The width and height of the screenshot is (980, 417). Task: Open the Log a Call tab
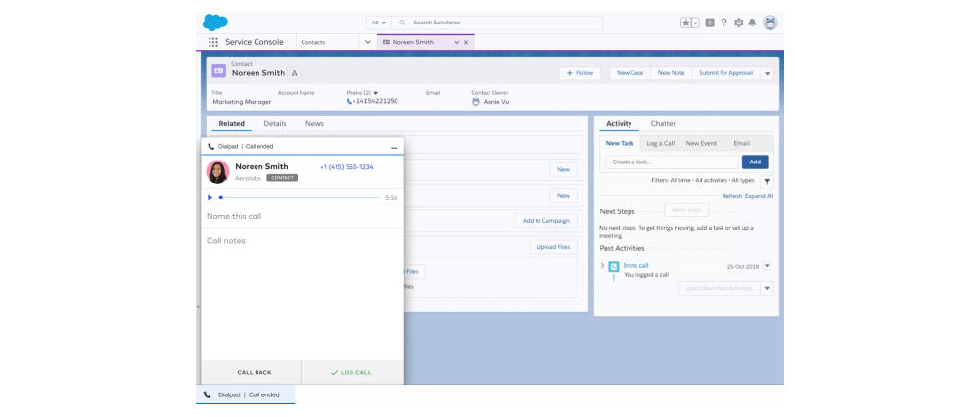pyautogui.click(x=661, y=143)
